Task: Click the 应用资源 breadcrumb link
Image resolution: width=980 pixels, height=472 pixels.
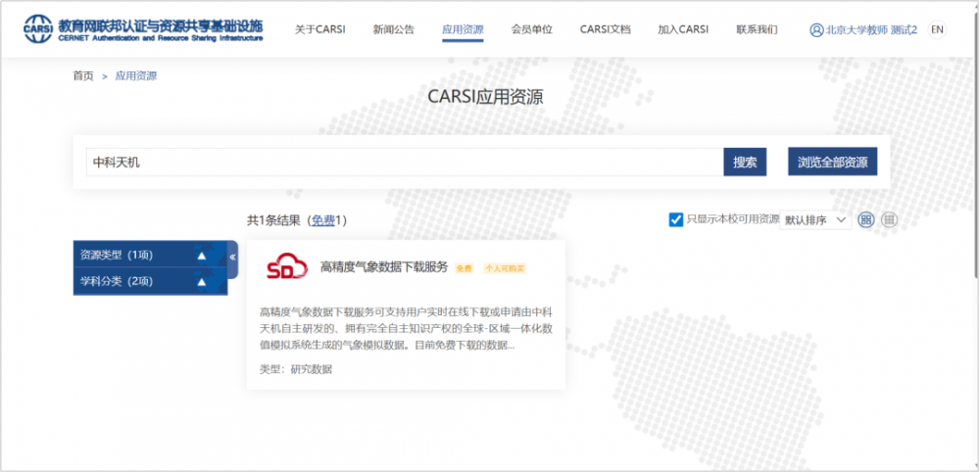Action: point(136,76)
